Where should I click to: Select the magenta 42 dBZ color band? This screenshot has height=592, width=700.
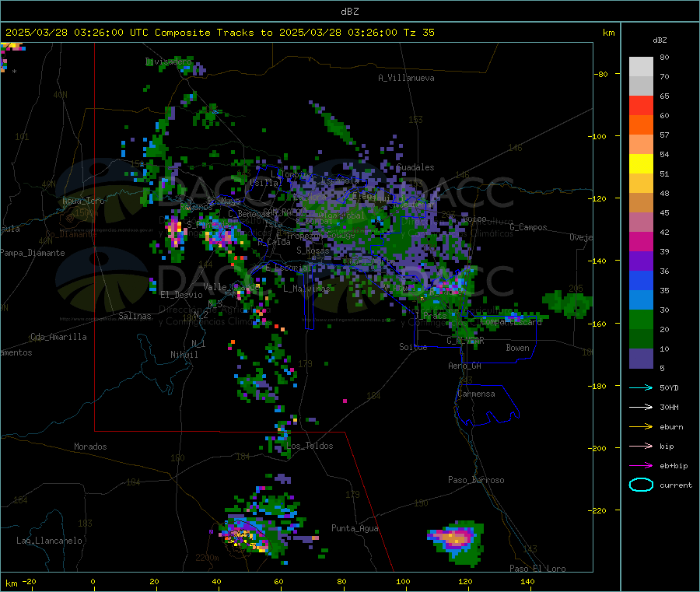pyautogui.click(x=641, y=241)
